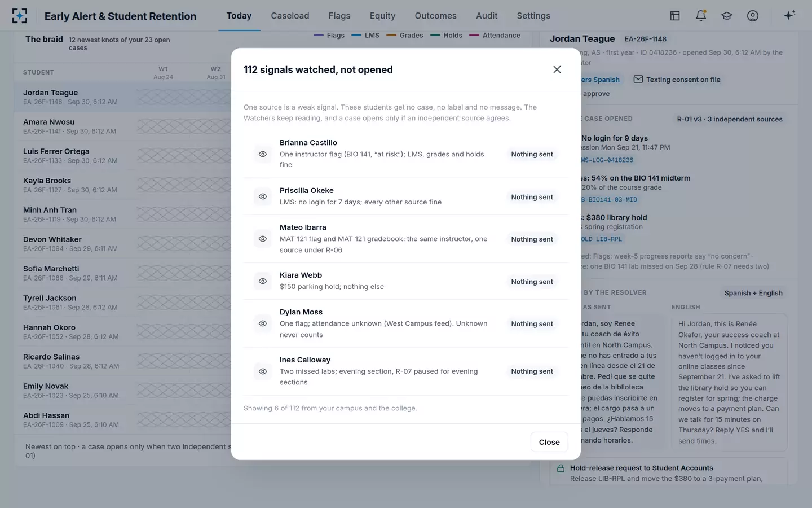Click the lock icon on Hold-release request
812x508 pixels.
click(x=561, y=468)
